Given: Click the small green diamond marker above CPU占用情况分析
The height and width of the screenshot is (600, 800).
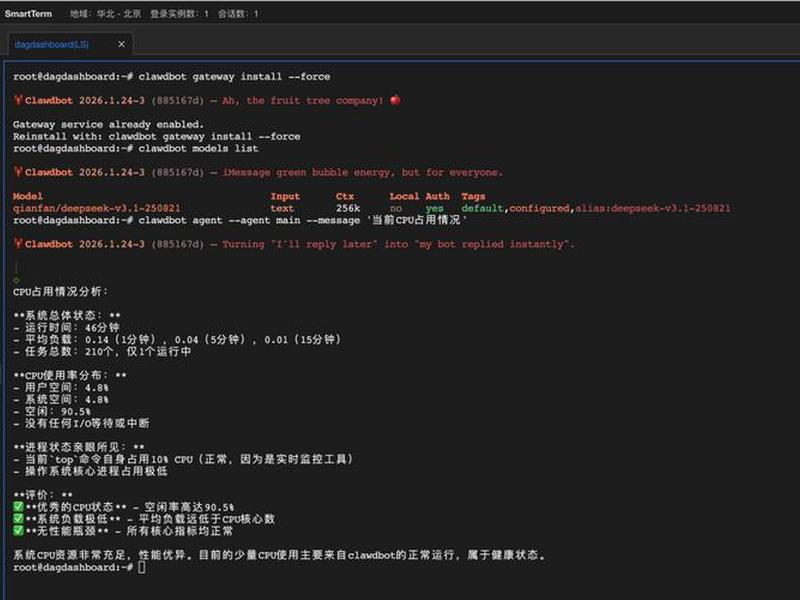Looking at the screenshot, I should [x=16, y=280].
